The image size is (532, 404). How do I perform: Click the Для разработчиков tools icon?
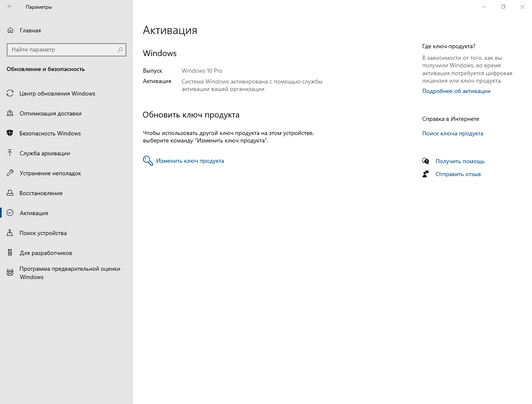(x=10, y=253)
